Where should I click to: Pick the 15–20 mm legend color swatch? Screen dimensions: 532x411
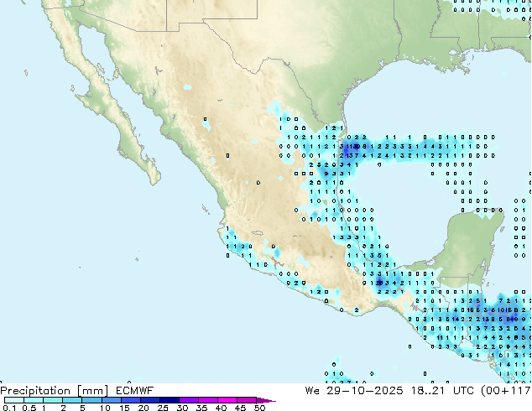click(x=131, y=400)
